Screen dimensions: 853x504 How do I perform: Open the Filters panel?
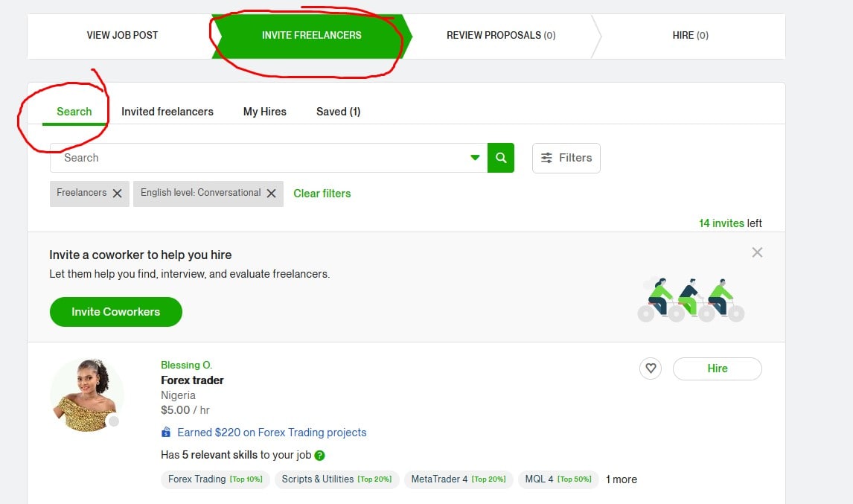click(566, 158)
